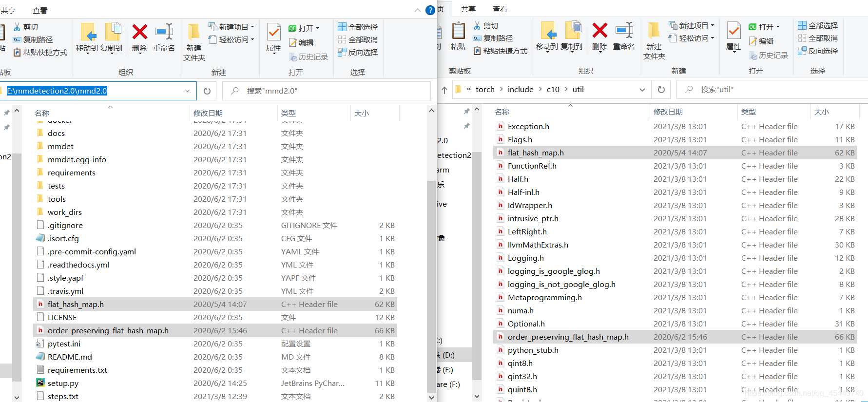This screenshot has height=402, width=868.
Task: Go up one level in right window
Action: (444, 90)
